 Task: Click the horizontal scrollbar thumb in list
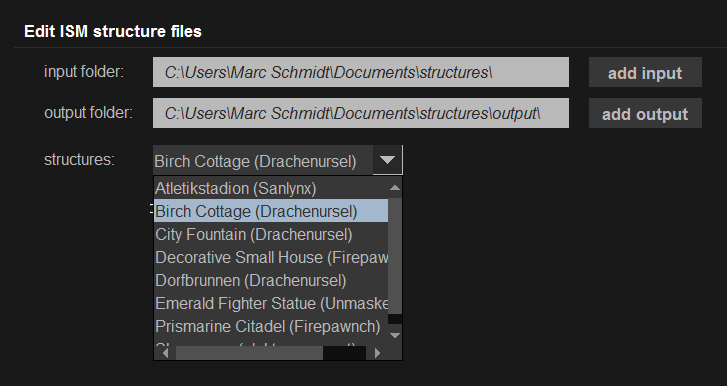point(249,353)
